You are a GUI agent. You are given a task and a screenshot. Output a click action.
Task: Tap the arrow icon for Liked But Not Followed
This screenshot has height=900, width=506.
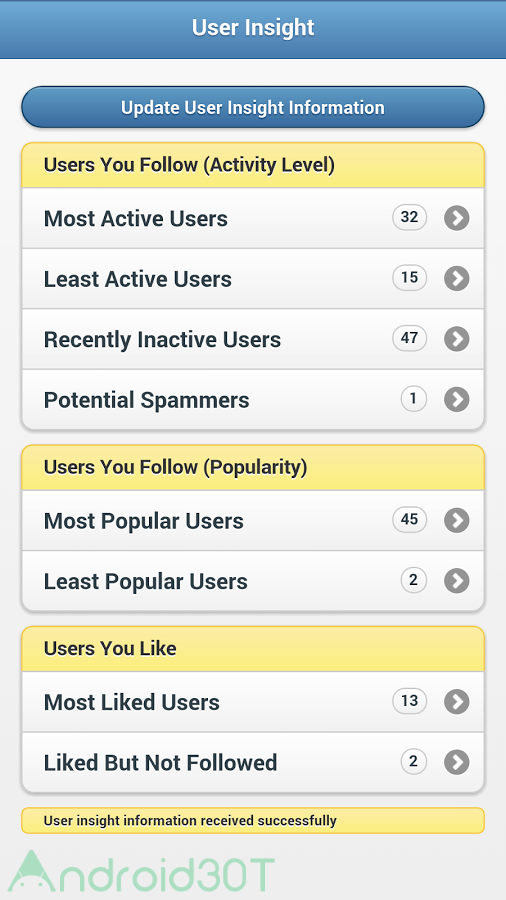click(457, 762)
